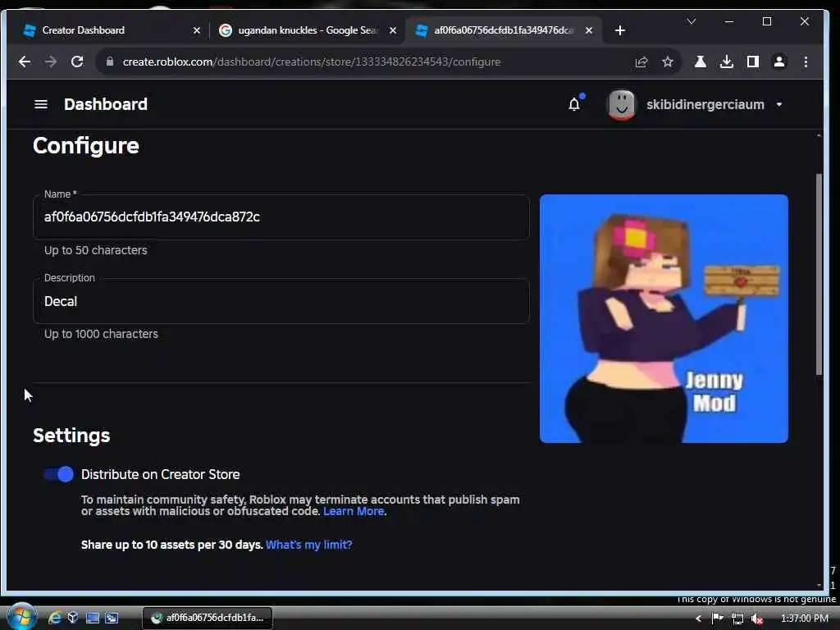Click the taskbar clock 1:37:00 PM
840x630 pixels.
point(805,619)
